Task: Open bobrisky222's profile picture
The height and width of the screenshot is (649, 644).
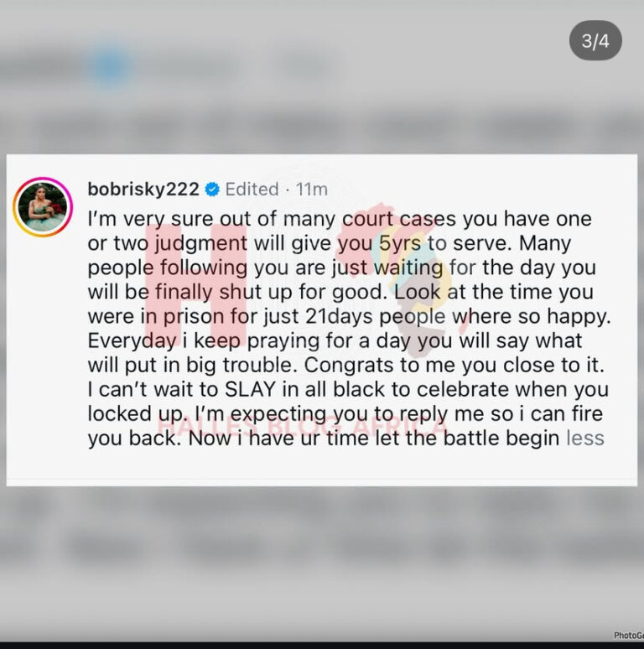Action: coord(43,207)
